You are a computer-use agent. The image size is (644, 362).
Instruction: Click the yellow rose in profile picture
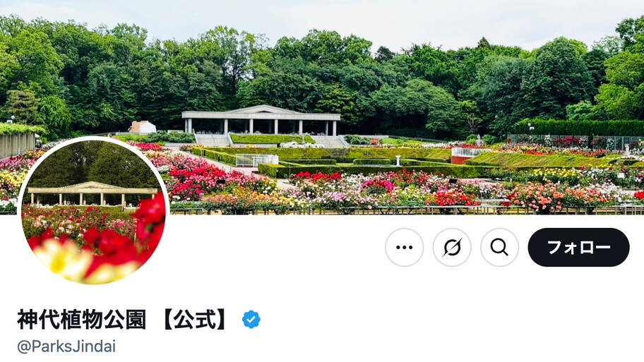click(x=61, y=258)
